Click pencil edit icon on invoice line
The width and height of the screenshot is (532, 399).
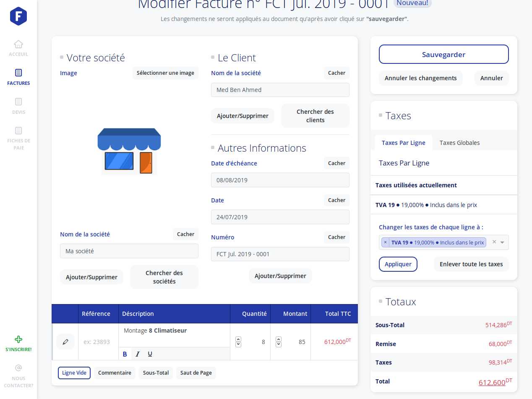(x=65, y=342)
